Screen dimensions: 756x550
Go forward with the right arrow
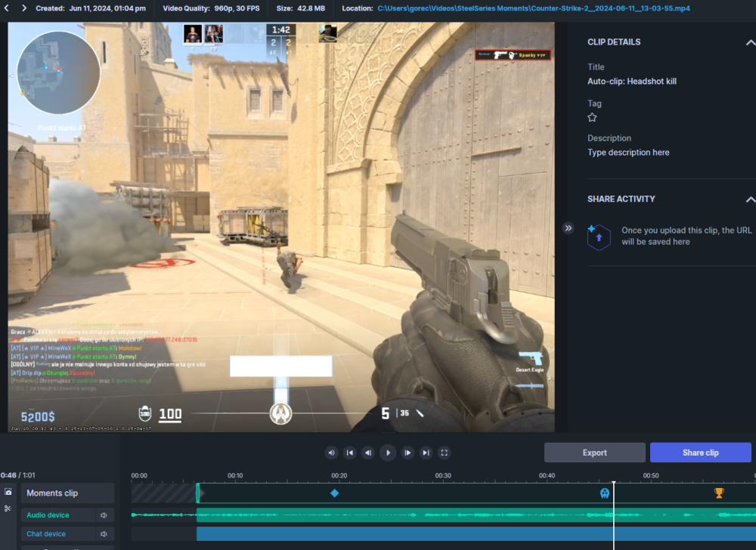23,8
